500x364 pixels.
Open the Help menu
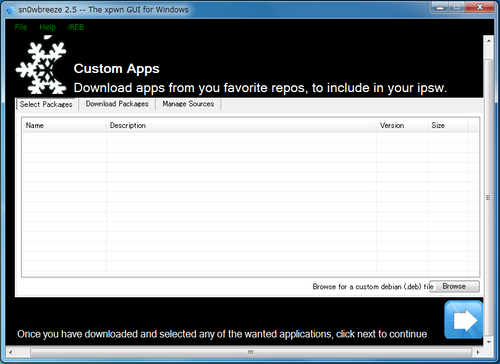tap(47, 27)
